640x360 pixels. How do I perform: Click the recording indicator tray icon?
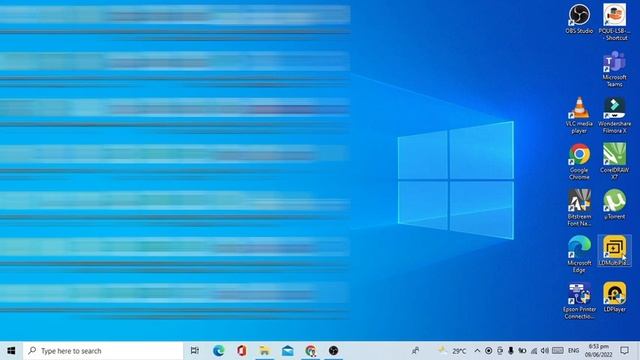pos(489,351)
